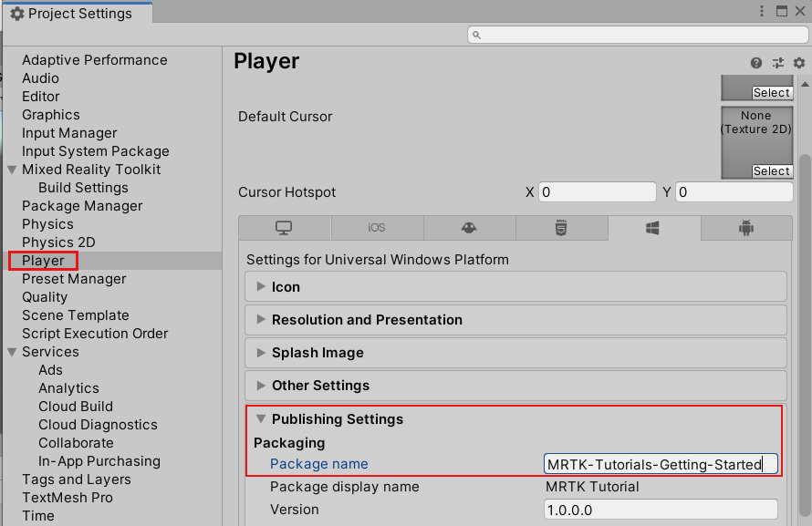Click the Package name input field

click(x=660, y=463)
